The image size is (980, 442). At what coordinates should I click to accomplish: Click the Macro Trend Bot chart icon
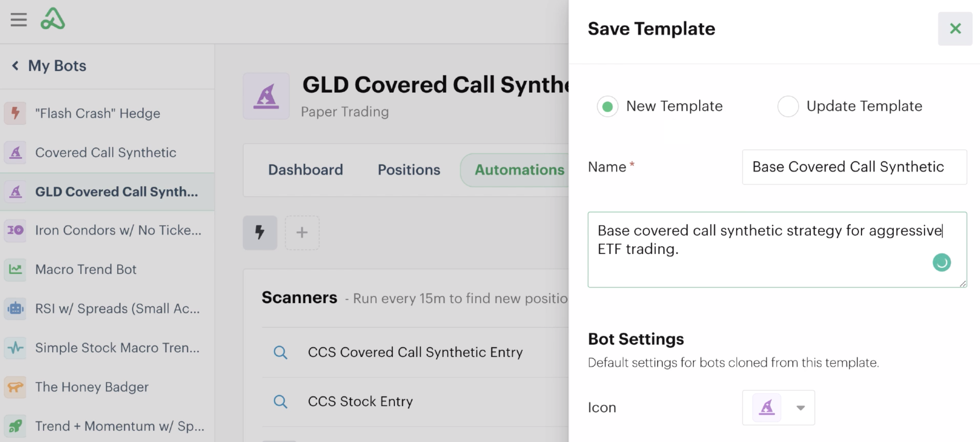coord(15,269)
